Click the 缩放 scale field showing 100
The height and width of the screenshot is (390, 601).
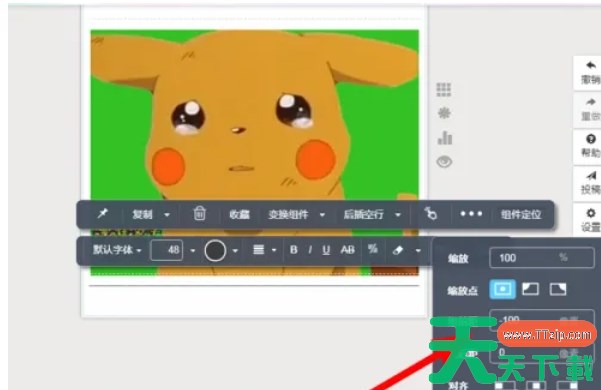pos(542,257)
